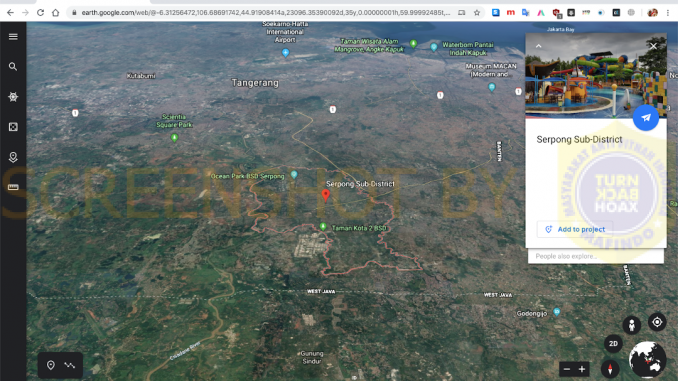Viewport: 678px width, 381px height.
Task: Expand the People also explore section
Action: point(596,256)
